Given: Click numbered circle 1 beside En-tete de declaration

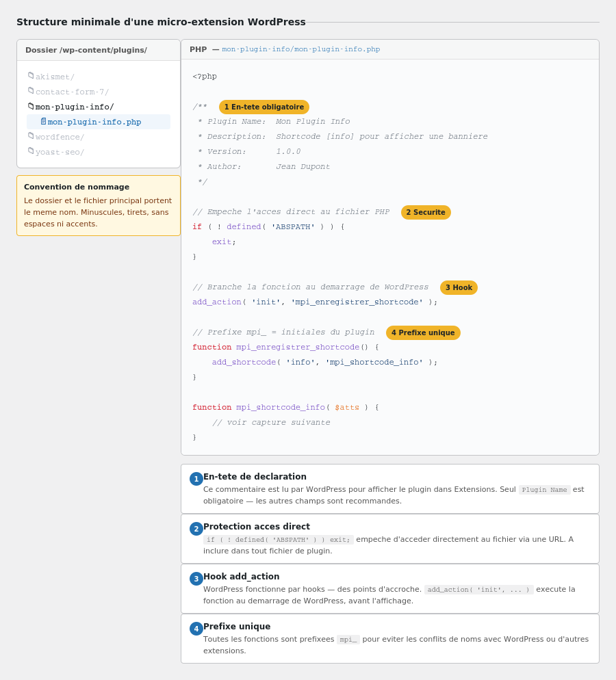Looking at the screenshot, I should pyautogui.click(x=196, y=479).
